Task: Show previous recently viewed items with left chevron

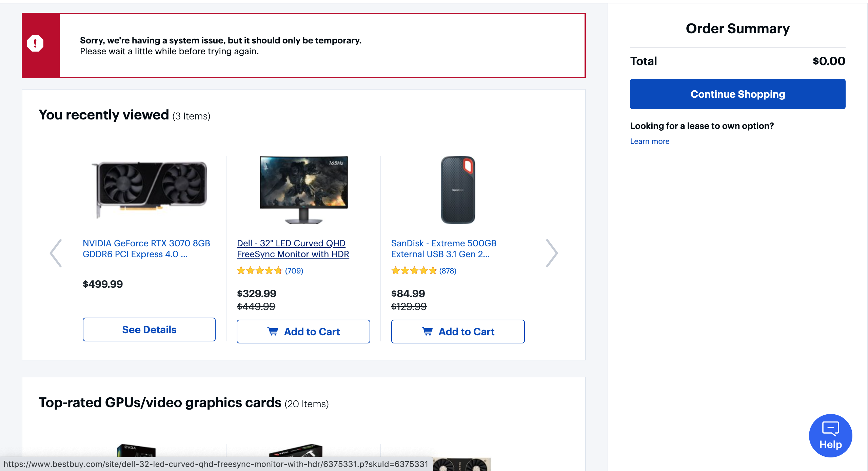Action: click(56, 253)
